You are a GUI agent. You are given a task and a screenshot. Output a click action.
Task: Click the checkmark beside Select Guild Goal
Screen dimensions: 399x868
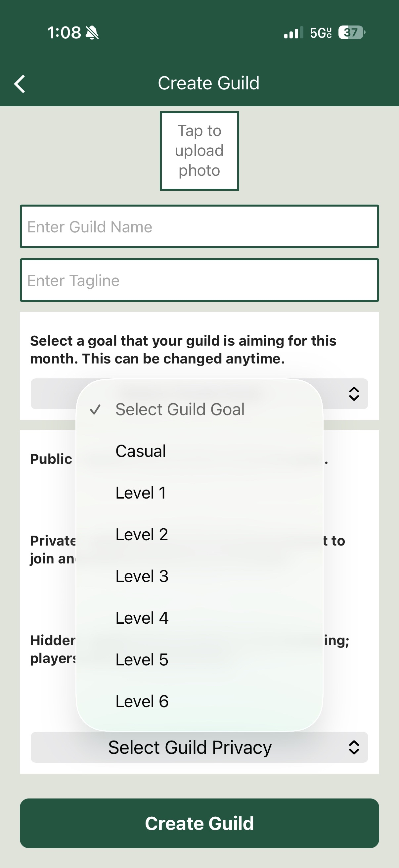(x=95, y=410)
